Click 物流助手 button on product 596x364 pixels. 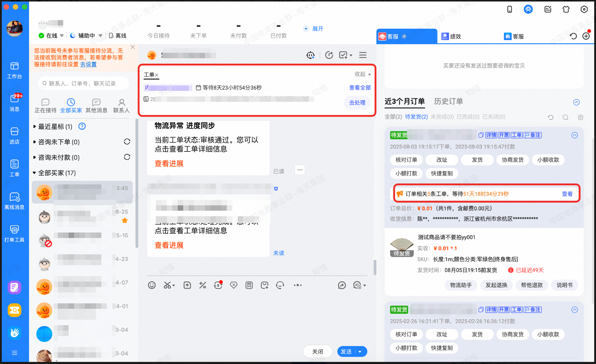click(x=461, y=285)
